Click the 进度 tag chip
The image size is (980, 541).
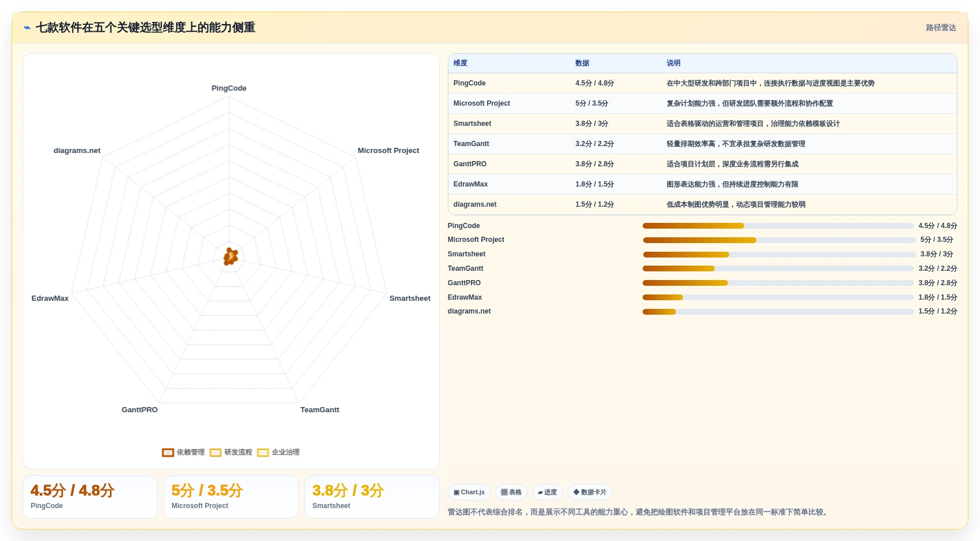547,493
